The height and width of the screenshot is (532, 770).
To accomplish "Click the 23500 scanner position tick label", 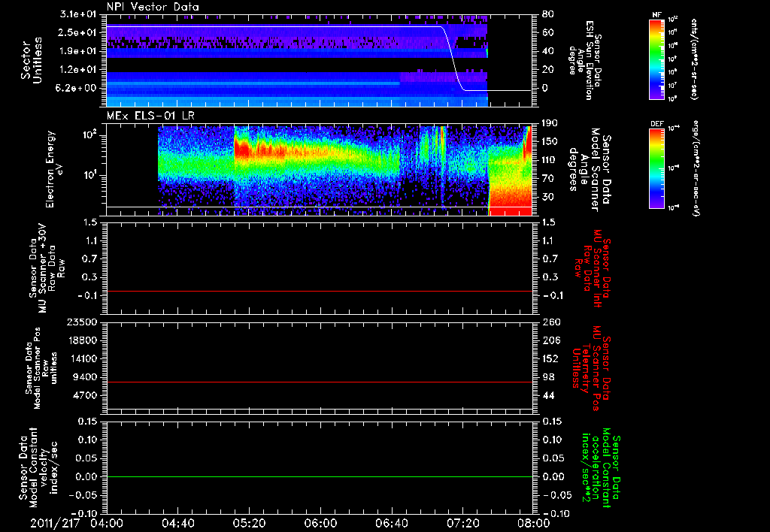I will [81, 322].
